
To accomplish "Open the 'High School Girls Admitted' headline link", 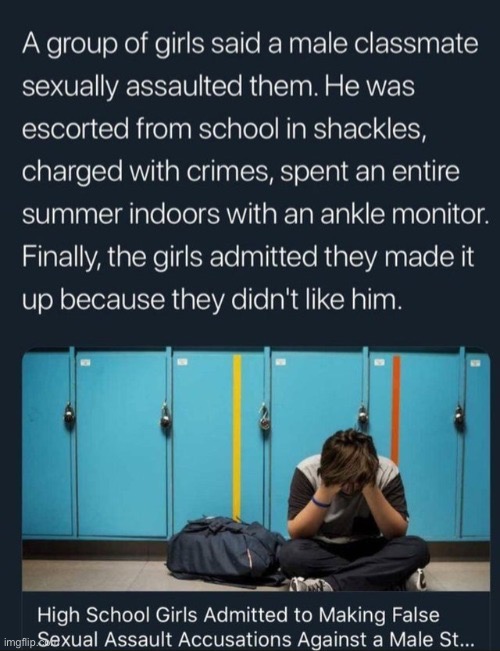I will pyautogui.click(x=238, y=615).
